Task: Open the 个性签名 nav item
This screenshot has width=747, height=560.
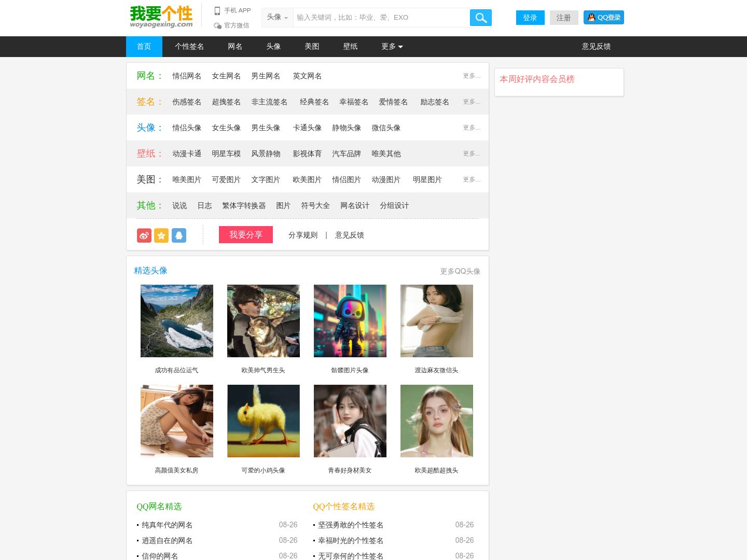Action: 189,47
